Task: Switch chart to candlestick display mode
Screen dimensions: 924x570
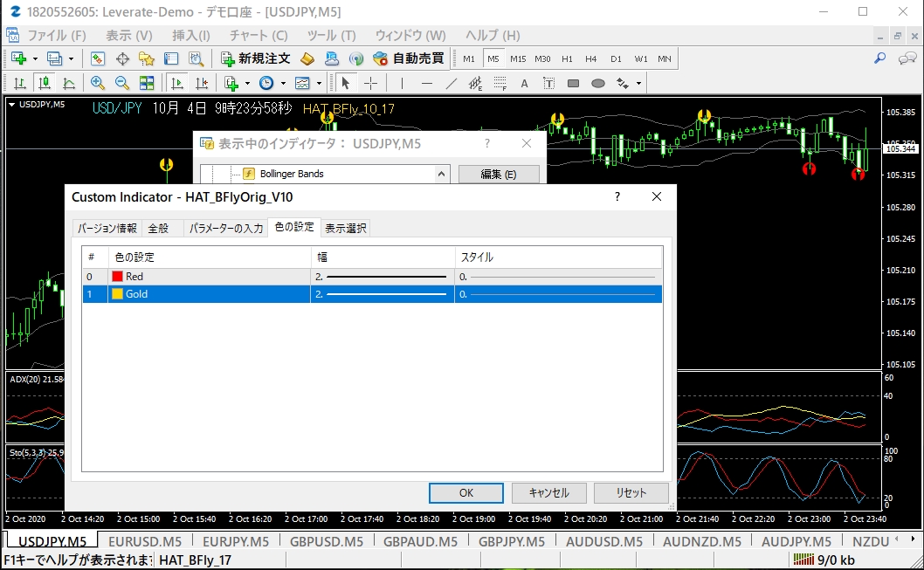Action: [x=45, y=83]
